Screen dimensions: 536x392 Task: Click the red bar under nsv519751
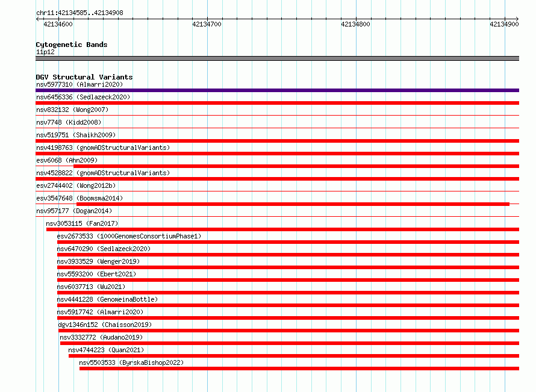(277, 141)
